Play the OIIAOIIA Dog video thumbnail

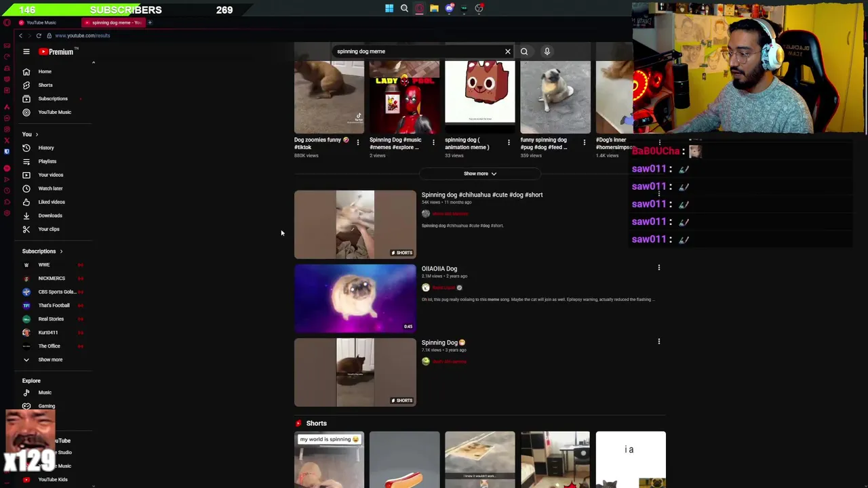355,298
